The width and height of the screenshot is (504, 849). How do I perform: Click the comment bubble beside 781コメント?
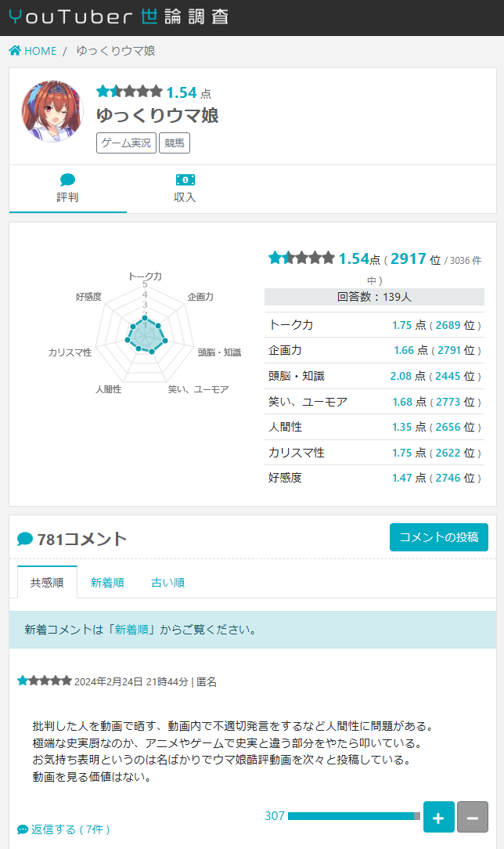25,539
